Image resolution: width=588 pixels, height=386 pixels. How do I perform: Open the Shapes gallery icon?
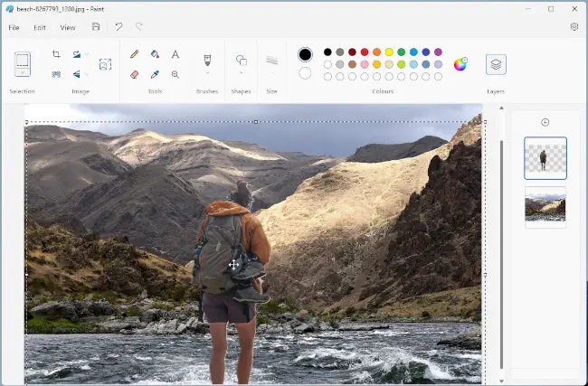click(x=242, y=60)
